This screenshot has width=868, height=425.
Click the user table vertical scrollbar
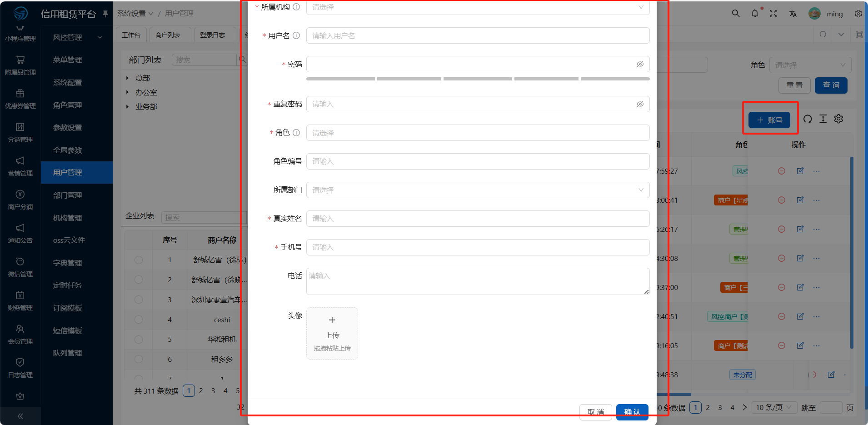point(852,253)
